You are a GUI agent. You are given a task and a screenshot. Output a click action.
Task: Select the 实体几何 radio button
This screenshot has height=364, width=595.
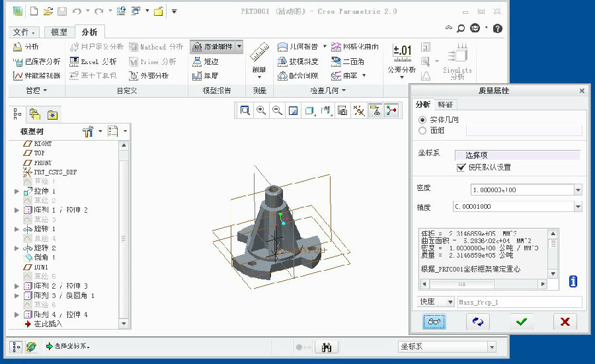[x=423, y=120]
